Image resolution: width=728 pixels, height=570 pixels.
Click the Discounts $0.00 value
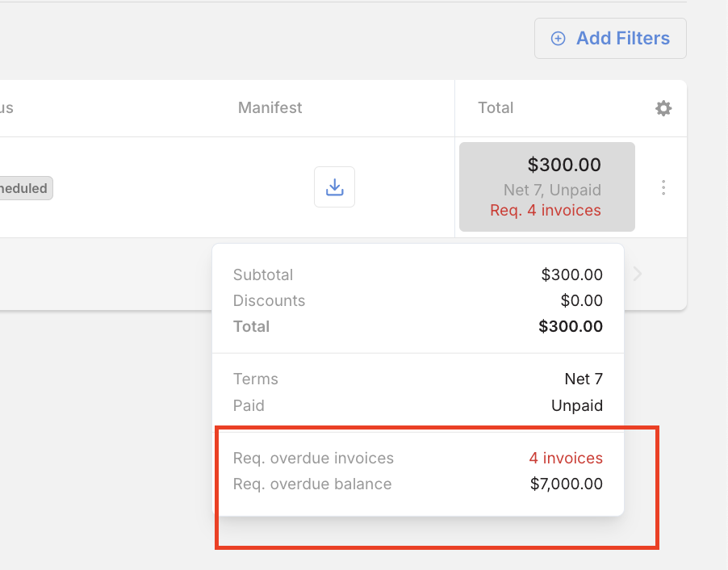(x=581, y=300)
